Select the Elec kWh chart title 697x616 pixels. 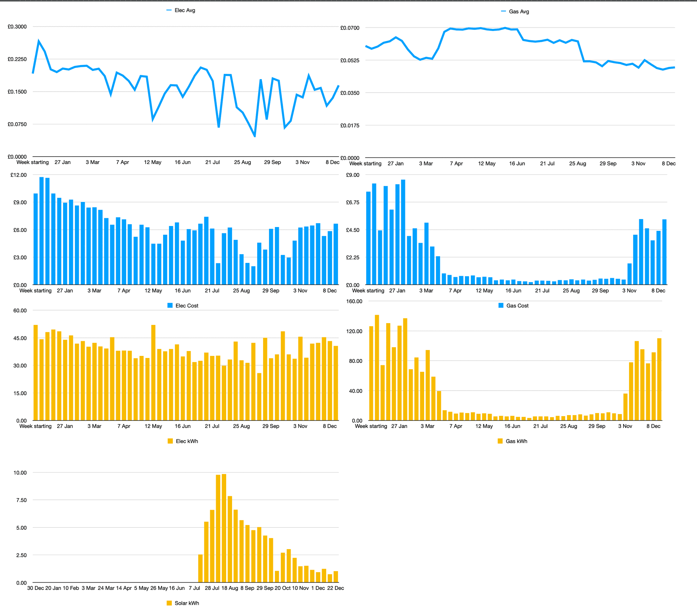tap(186, 440)
